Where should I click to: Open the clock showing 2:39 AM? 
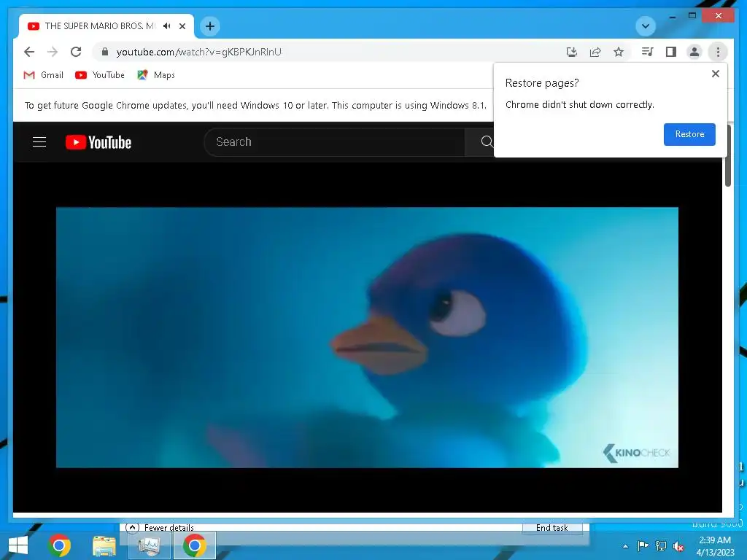click(x=715, y=546)
